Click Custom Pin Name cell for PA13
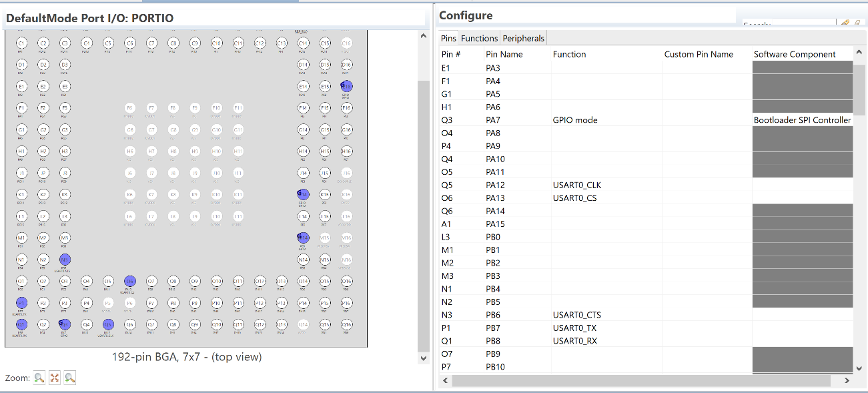The height and width of the screenshot is (393, 868). 706,198
